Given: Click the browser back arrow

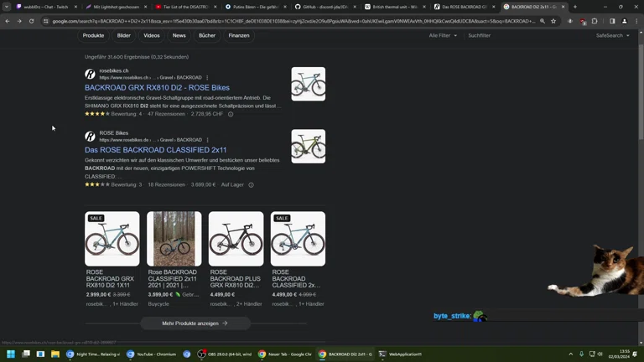Looking at the screenshot, I should (8, 21).
